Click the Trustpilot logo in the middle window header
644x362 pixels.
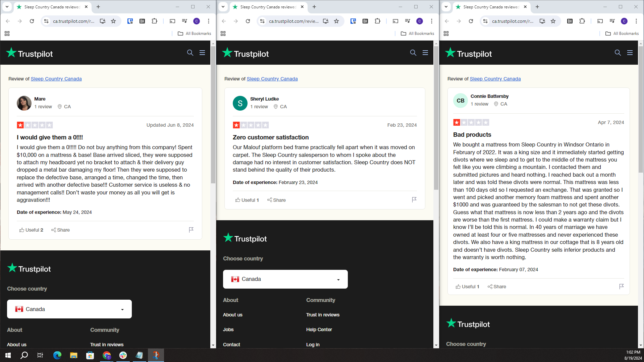click(x=245, y=53)
